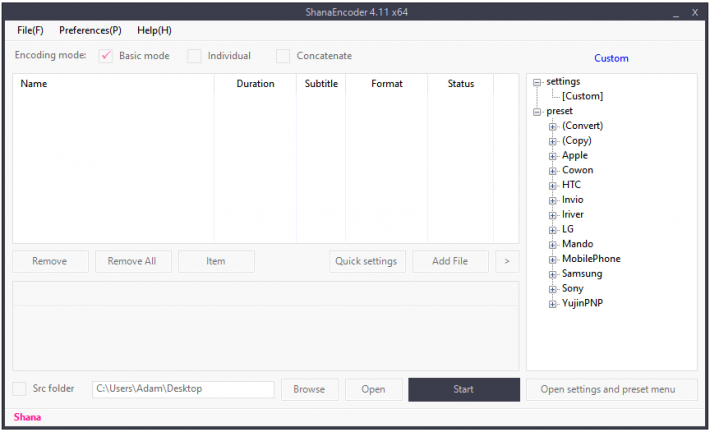Select the Sony tree label
Screen dimensions: 710x432
pos(572,288)
